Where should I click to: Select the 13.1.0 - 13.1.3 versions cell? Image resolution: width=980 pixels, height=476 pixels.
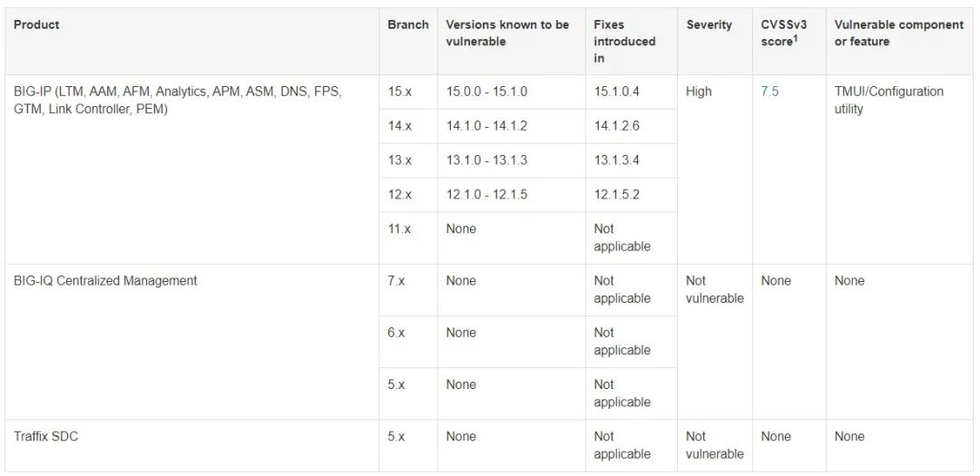coord(486,160)
